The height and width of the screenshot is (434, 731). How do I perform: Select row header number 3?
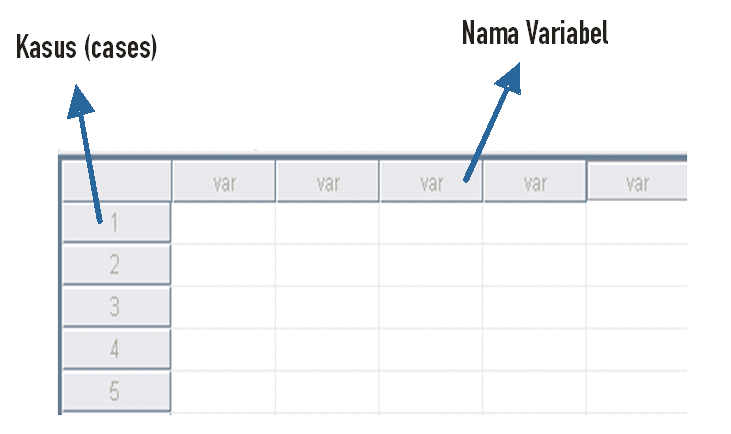(117, 307)
